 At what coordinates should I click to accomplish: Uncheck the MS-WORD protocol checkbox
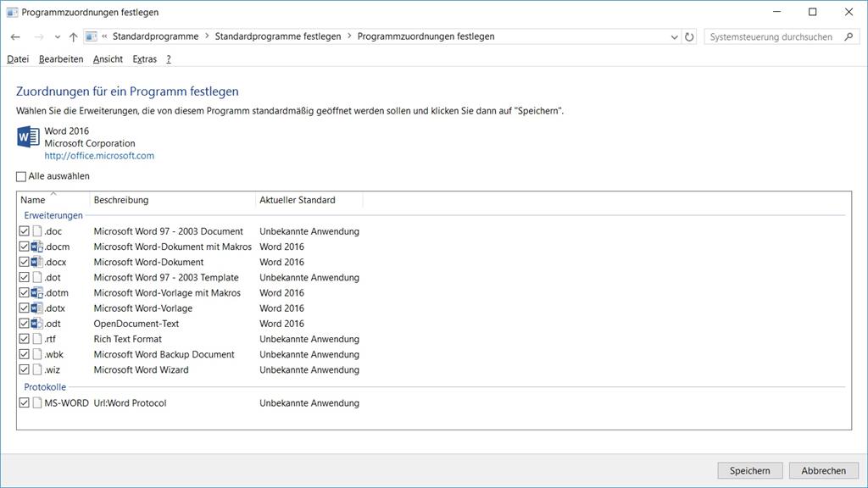coord(24,403)
